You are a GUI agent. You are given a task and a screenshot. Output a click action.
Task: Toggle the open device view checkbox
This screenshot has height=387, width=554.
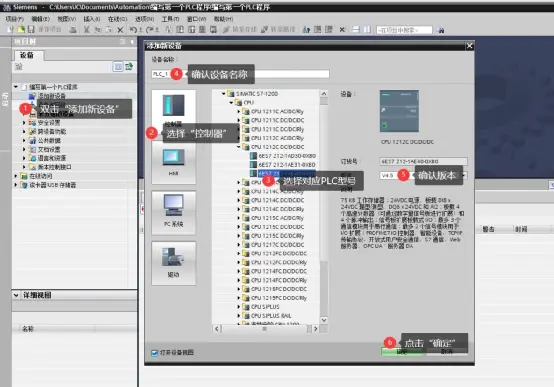(x=154, y=353)
